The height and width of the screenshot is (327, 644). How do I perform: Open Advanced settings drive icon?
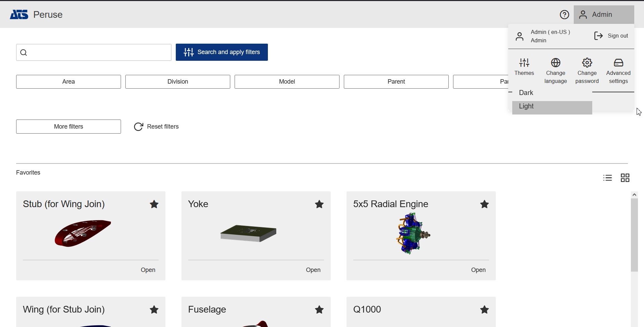618,63
